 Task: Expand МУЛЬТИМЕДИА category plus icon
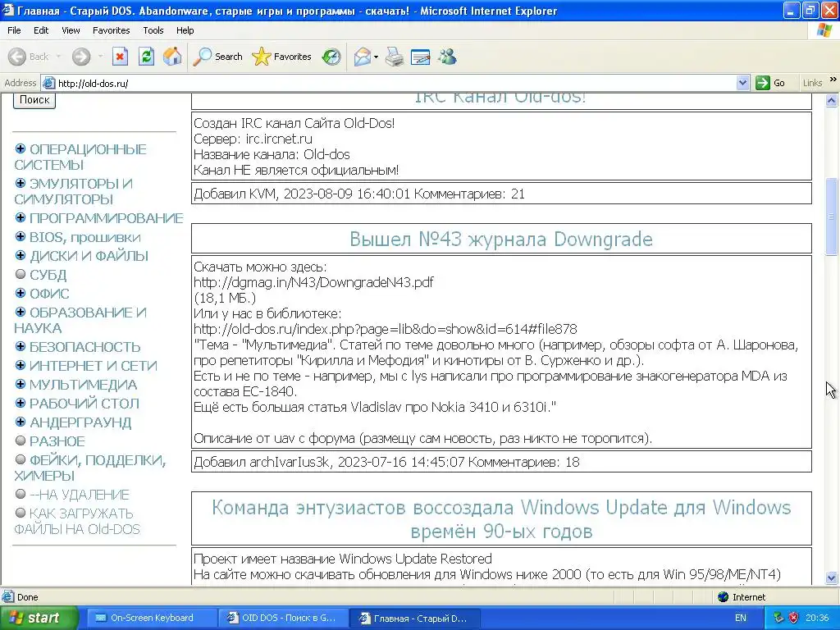(x=21, y=384)
